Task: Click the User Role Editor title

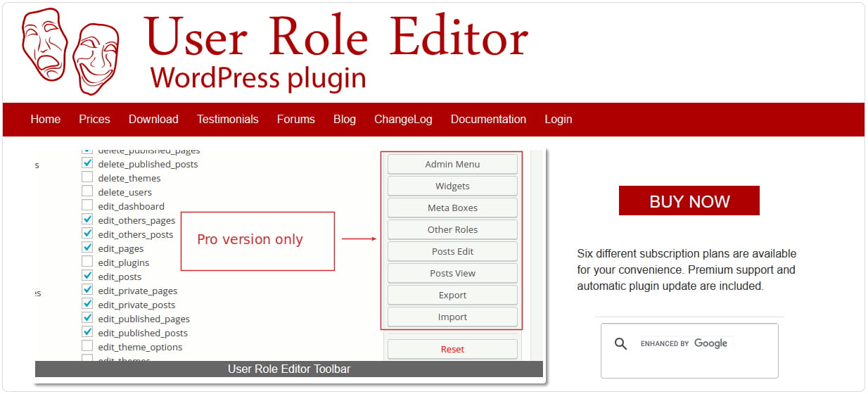Action: 336,35
